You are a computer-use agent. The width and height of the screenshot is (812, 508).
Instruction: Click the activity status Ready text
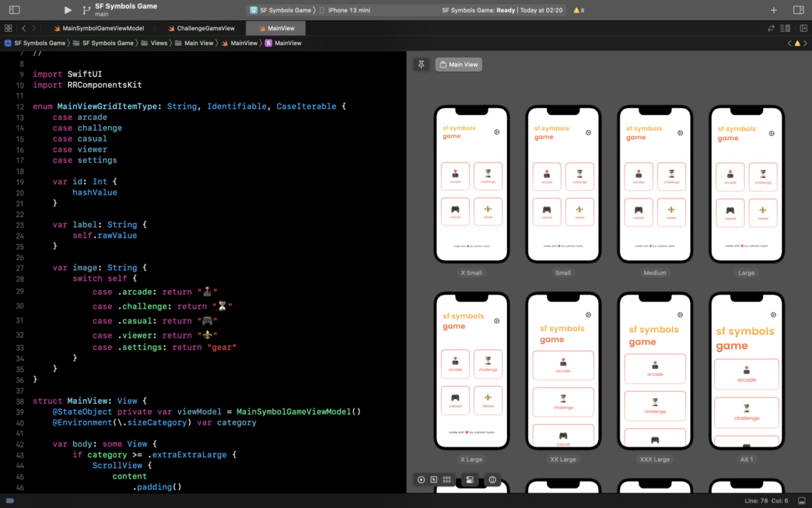point(506,10)
